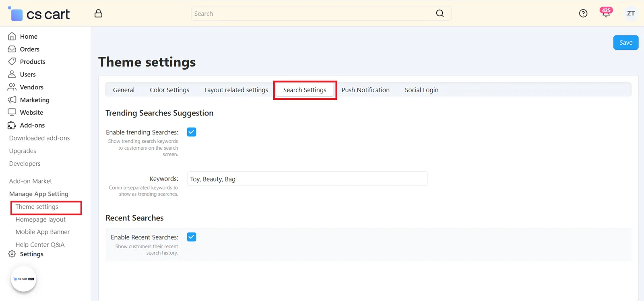Open the ZT user avatar menu
This screenshot has width=644, height=301.
631,13
